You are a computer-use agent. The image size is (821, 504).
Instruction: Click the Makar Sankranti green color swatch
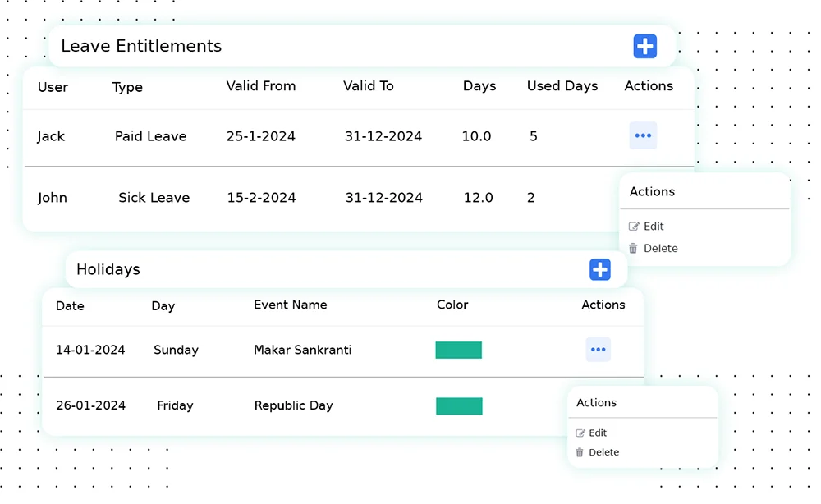458,351
